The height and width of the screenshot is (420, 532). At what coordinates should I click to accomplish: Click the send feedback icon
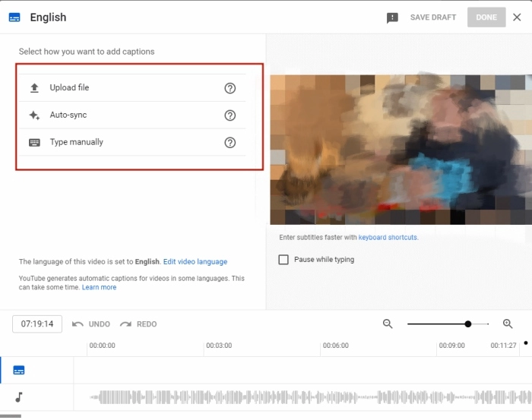[x=392, y=17]
